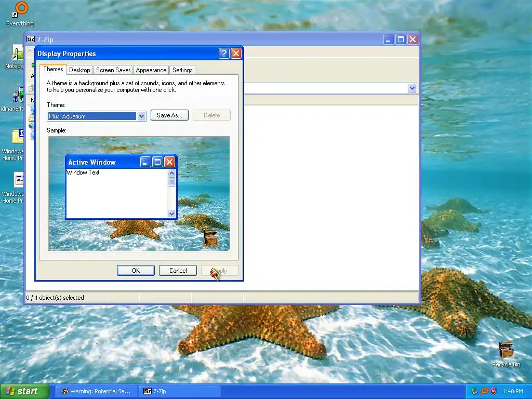Click the Display Properties title bar
Screen dimensions: 532x399
pos(139,54)
